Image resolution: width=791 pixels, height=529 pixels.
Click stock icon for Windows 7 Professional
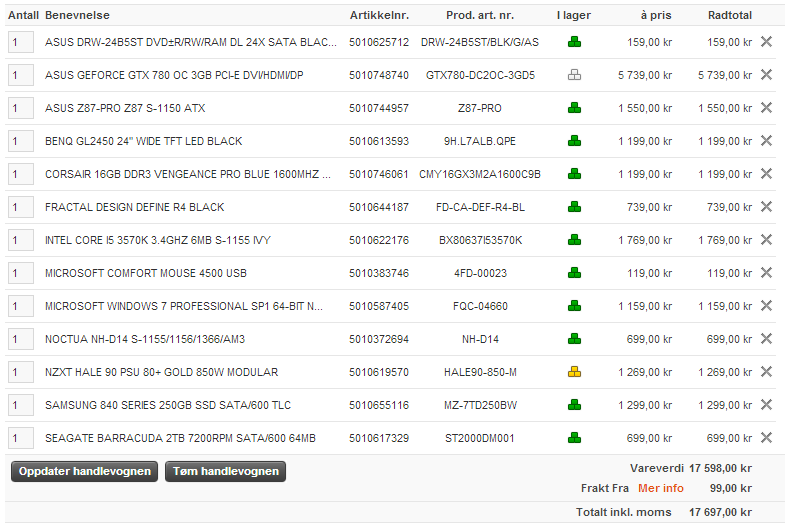(574, 306)
